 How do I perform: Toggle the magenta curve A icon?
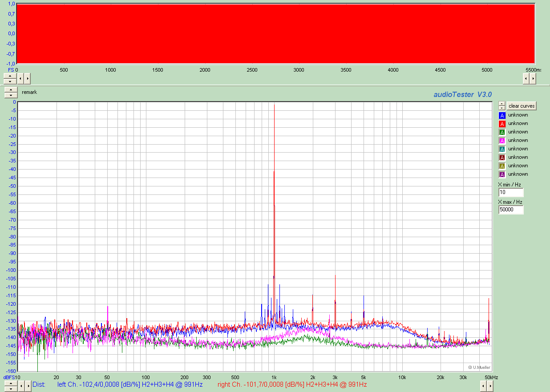[x=502, y=141]
